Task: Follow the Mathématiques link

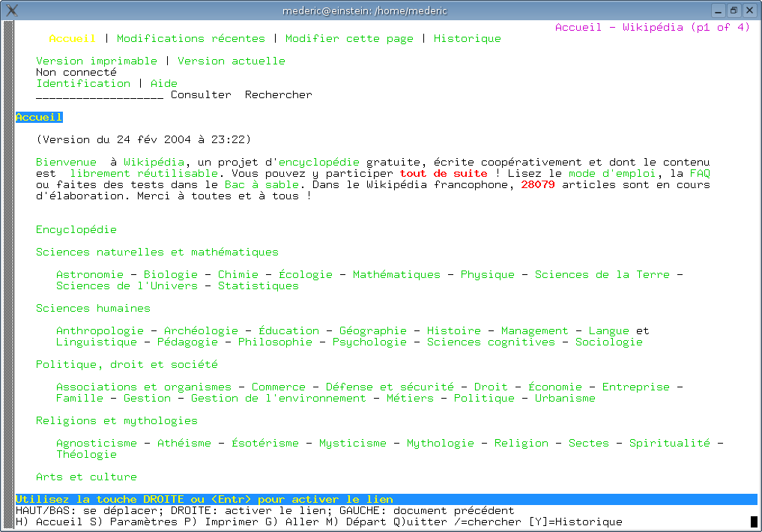Action: click(396, 274)
